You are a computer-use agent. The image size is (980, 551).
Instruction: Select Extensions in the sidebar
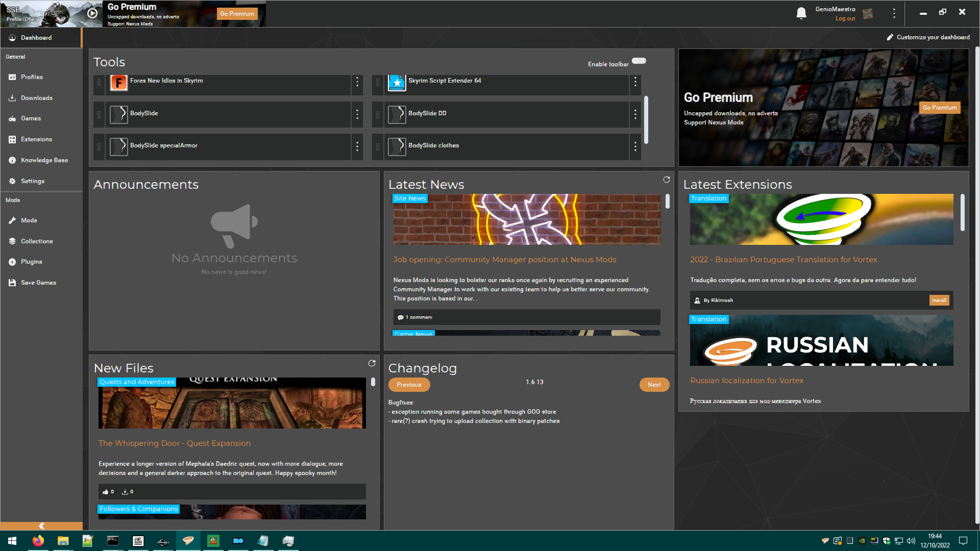point(41,139)
